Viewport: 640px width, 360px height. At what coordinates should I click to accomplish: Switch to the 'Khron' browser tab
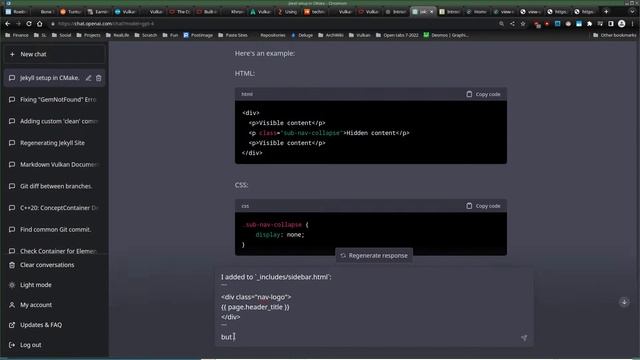click(x=233, y=12)
